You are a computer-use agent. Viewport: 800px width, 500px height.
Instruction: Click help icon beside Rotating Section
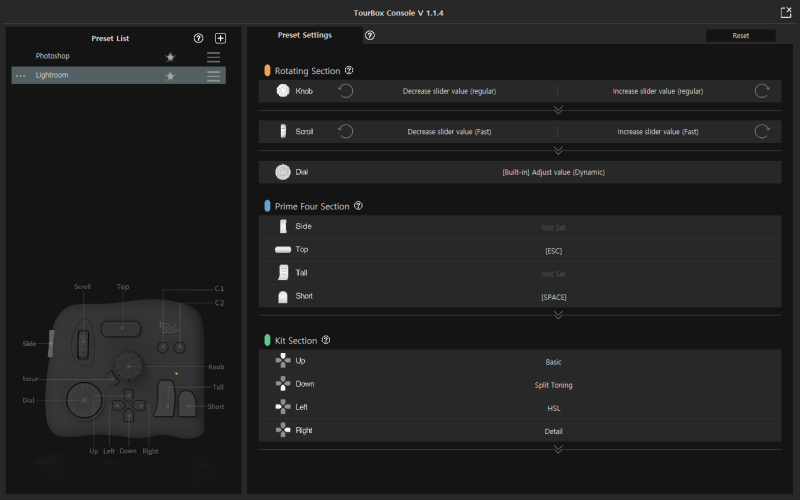pyautogui.click(x=349, y=70)
